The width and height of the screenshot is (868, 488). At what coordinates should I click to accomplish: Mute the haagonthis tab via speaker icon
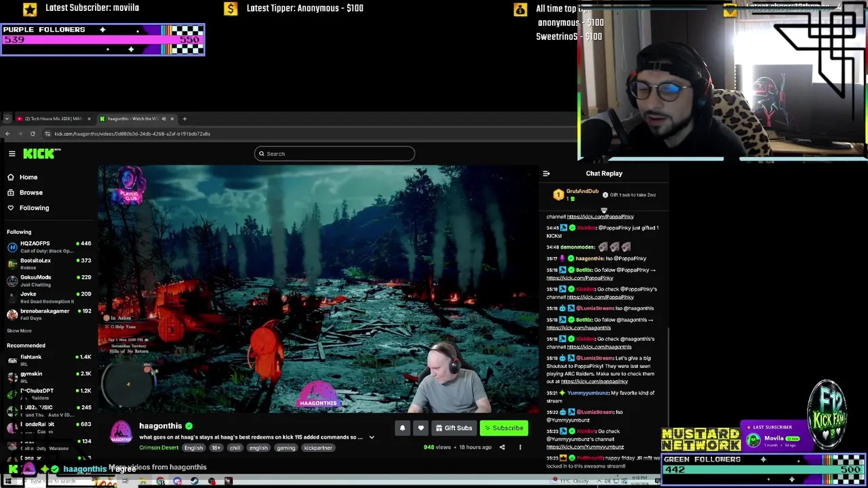coord(163,119)
